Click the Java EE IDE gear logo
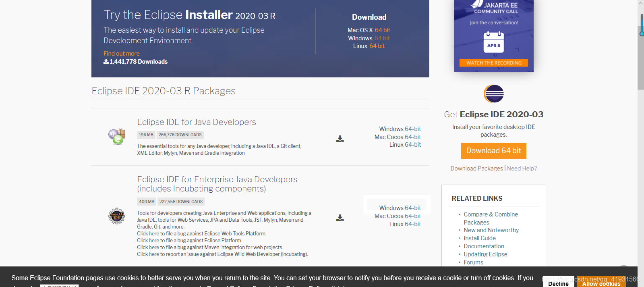Image resolution: width=644 pixels, height=287 pixels. (117, 216)
